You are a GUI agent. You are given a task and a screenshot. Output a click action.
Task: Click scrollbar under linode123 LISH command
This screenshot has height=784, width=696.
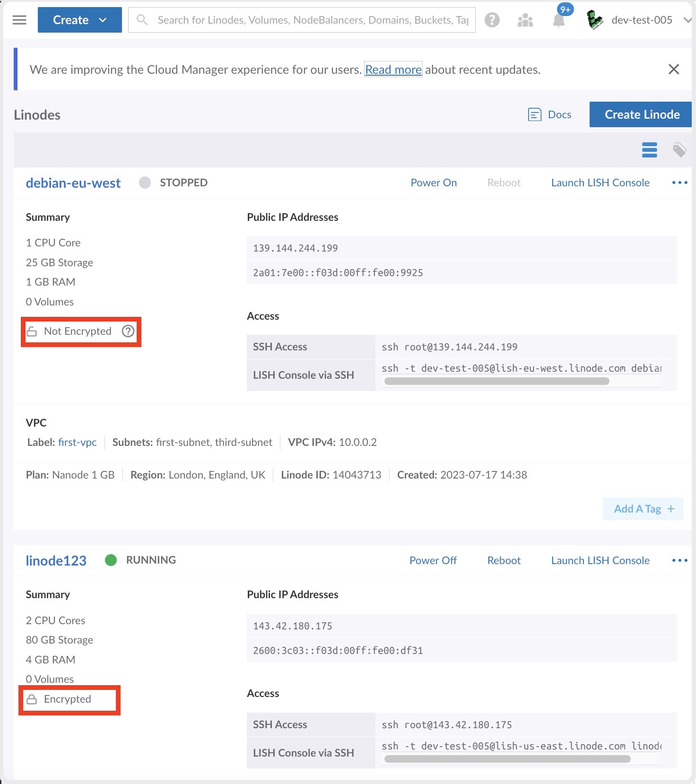tap(507, 759)
